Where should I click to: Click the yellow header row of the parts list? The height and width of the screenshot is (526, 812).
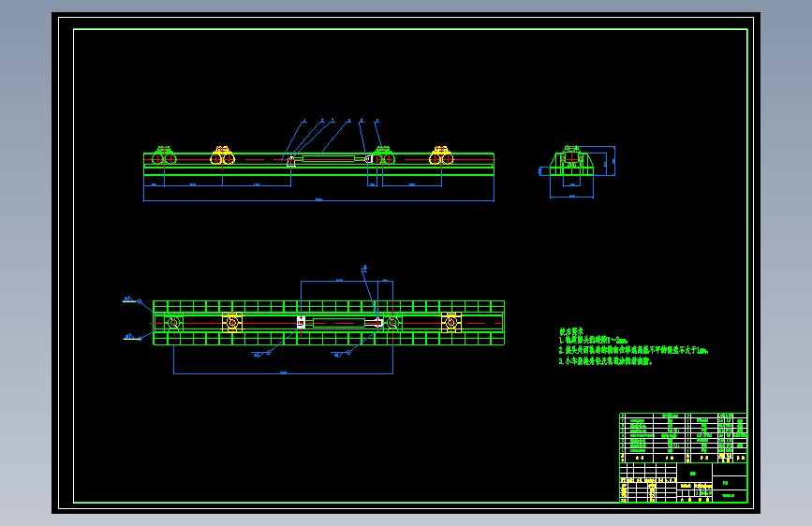(684, 459)
